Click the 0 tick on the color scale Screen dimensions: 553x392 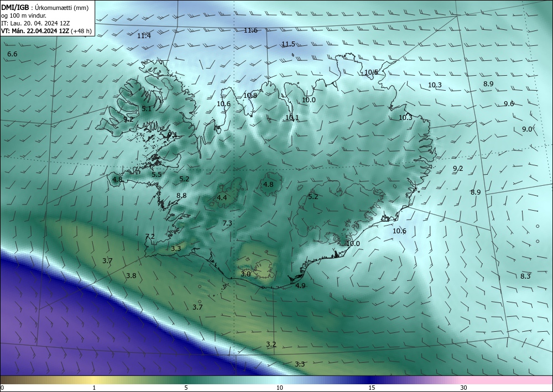pos(2,388)
